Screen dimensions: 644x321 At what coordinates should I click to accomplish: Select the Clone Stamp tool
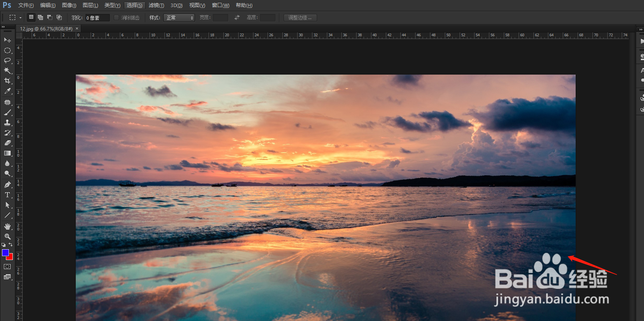coord(7,123)
